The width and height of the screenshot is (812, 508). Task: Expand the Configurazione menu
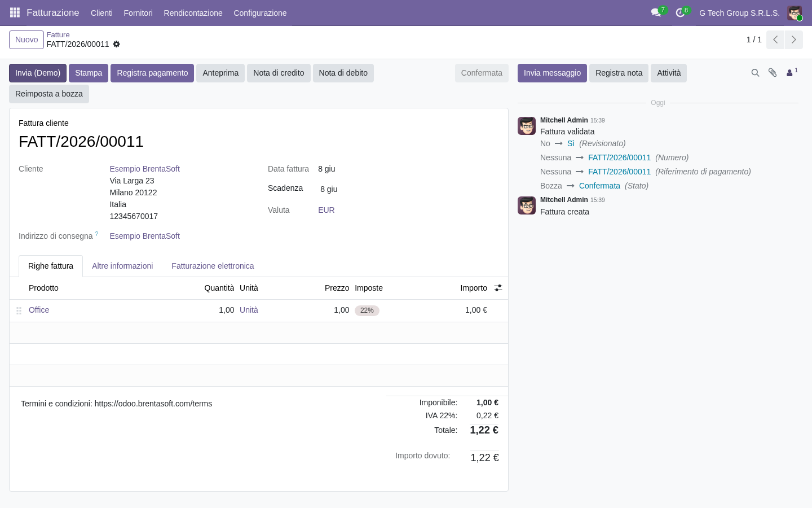pos(260,12)
